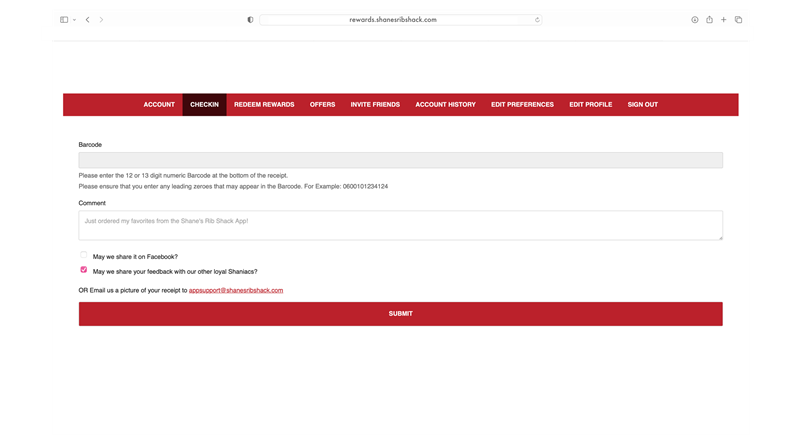The width and height of the screenshot is (794, 448).
Task: Open the appsupport@shanesribshack.com email link
Action: (x=236, y=291)
